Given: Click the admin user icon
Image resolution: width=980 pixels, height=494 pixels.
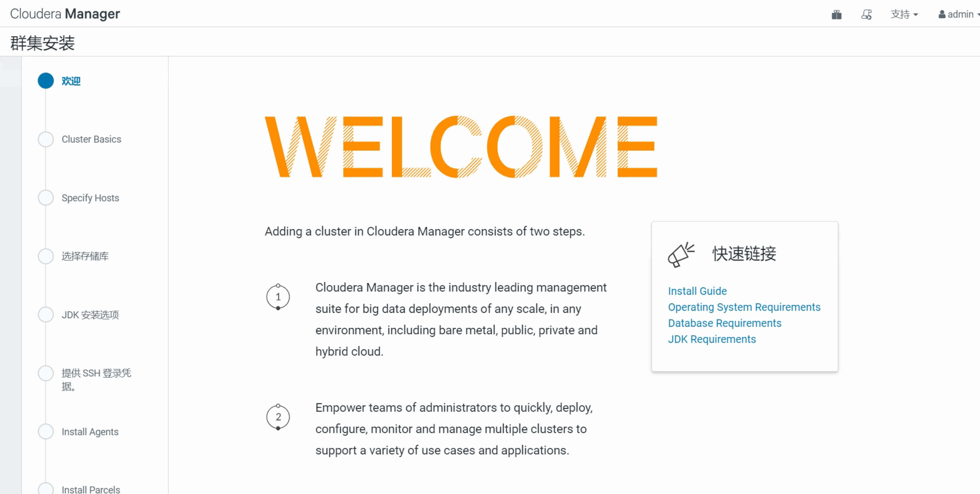Looking at the screenshot, I should click(x=942, y=15).
